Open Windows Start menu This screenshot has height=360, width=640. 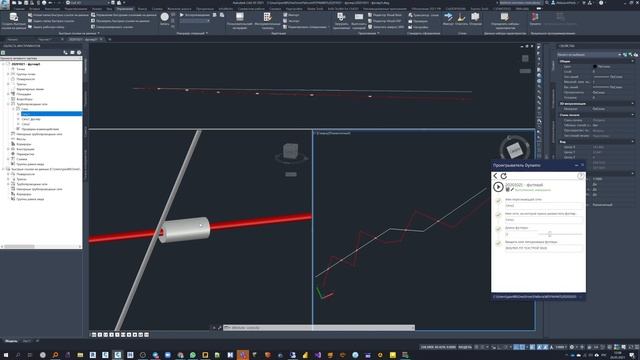coord(6,355)
